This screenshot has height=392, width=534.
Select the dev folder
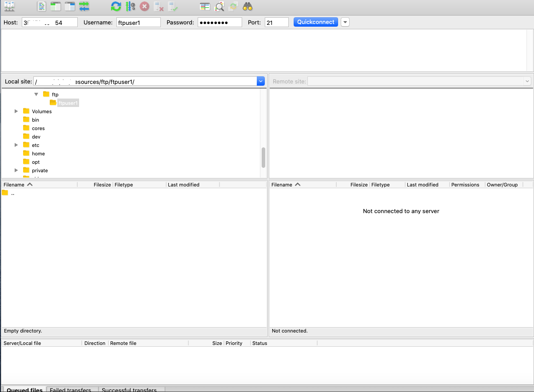click(x=36, y=137)
